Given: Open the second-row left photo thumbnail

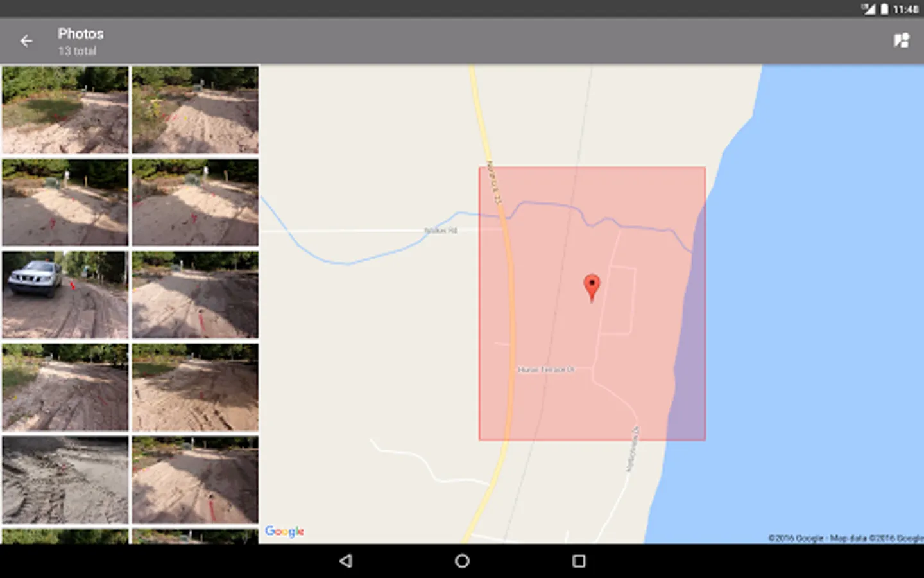Looking at the screenshot, I should point(65,202).
